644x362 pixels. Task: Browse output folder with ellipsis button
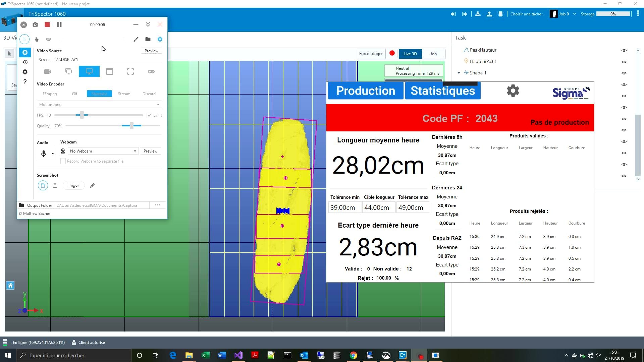[x=158, y=205]
